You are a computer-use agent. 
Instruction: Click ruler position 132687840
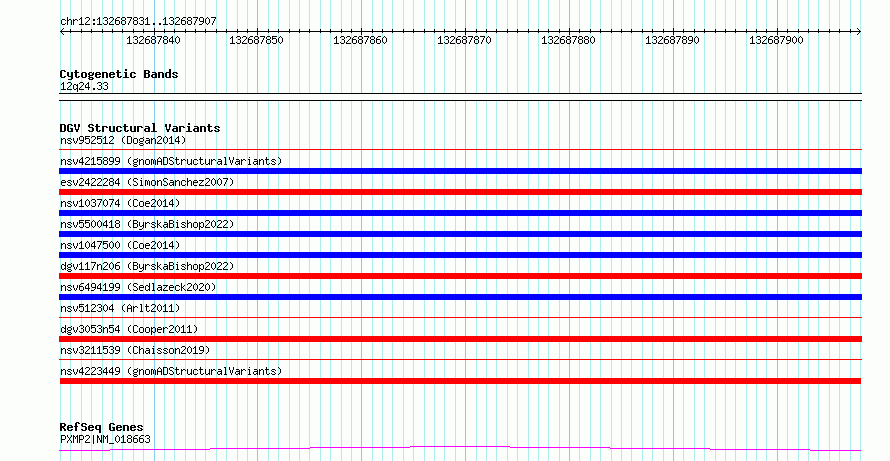tap(153, 40)
